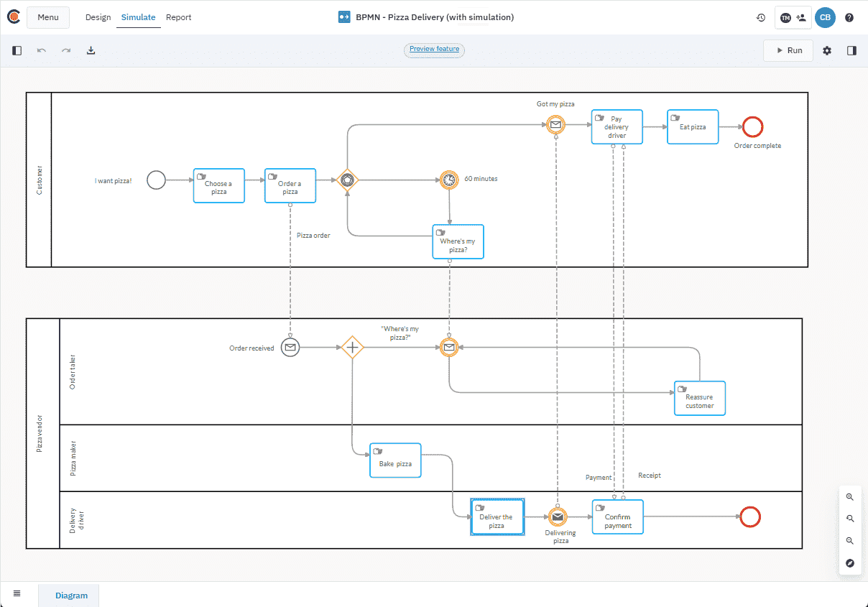The width and height of the screenshot is (868, 607).
Task: Click the 'Pizza order' message flow label
Action: 313,235
